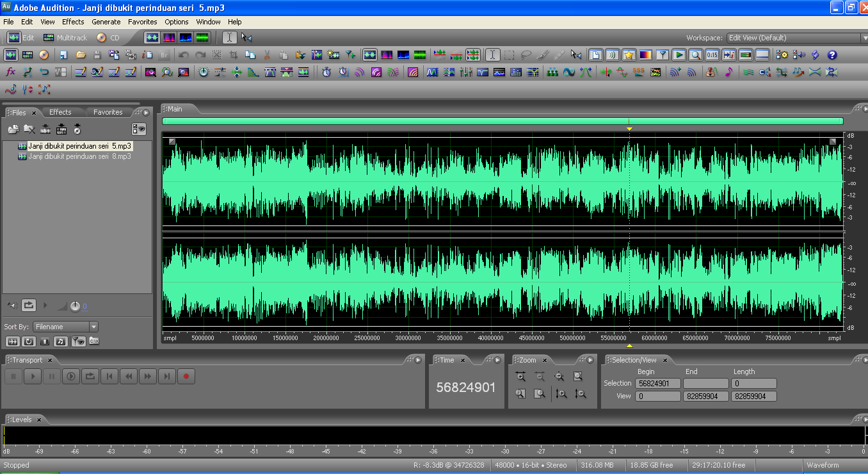
Task: Click the 0:15 time display toggle icon
Action: (712, 55)
